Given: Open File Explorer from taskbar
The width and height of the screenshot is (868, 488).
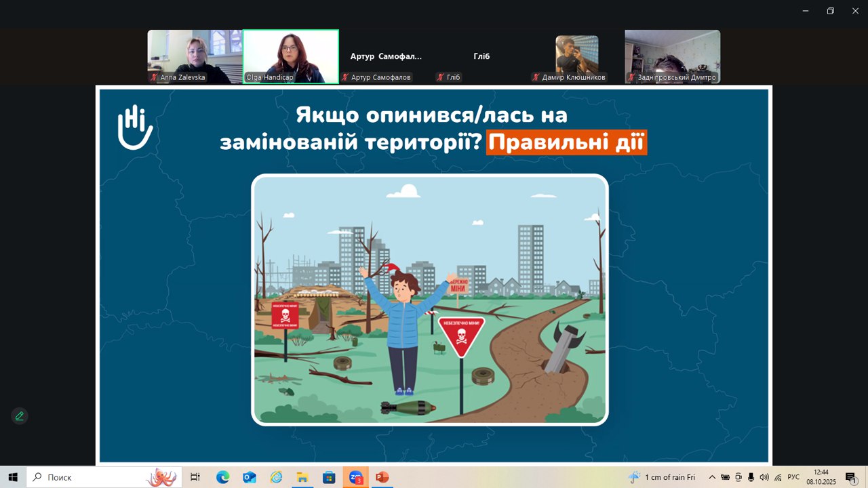Looking at the screenshot, I should [x=302, y=477].
